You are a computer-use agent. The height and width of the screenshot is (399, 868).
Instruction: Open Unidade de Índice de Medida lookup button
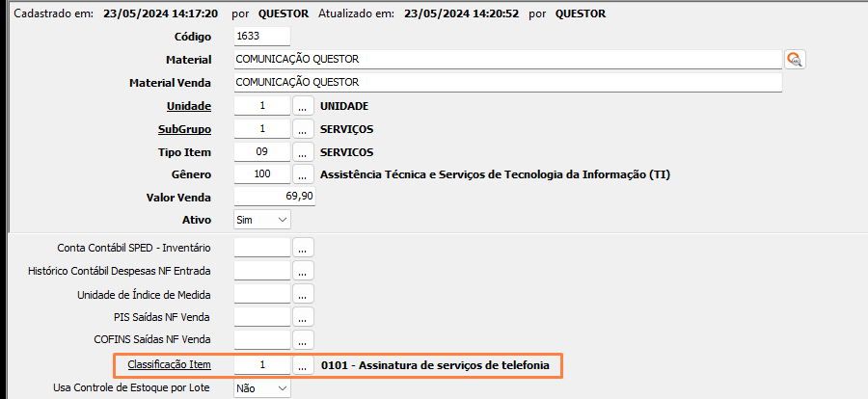point(303,294)
